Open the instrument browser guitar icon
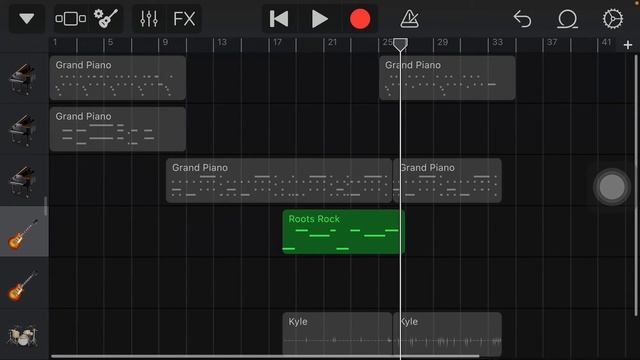 point(106,19)
